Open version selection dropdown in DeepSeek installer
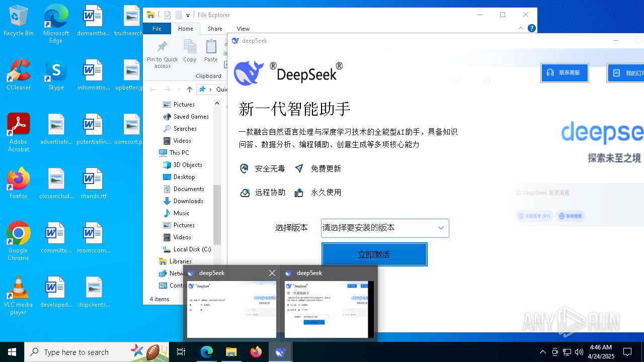644x362 pixels. click(x=385, y=228)
